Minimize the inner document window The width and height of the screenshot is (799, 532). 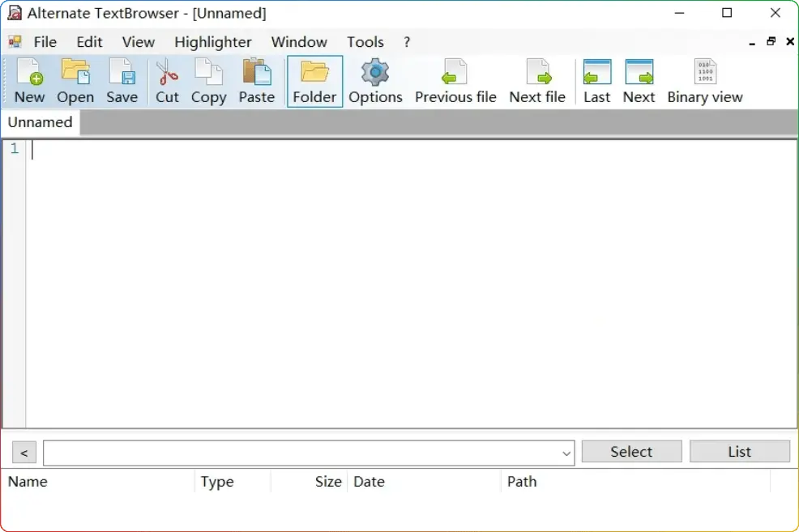pyautogui.click(x=752, y=42)
